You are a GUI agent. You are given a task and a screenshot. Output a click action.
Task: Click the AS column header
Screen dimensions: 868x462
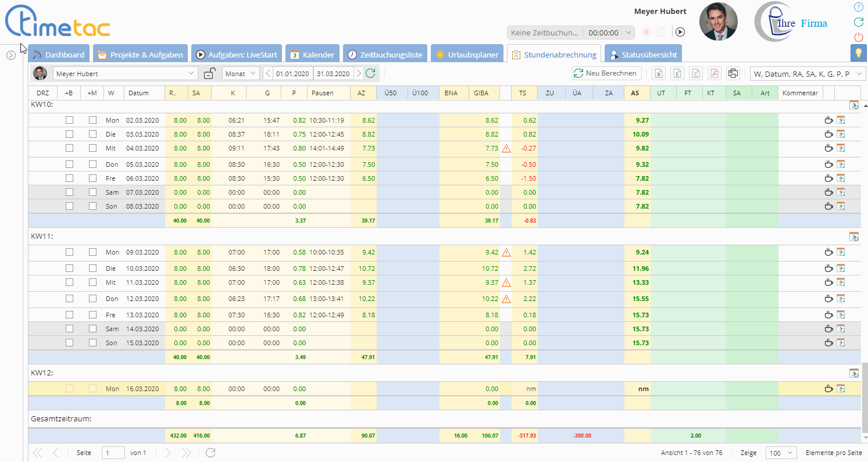(634, 93)
